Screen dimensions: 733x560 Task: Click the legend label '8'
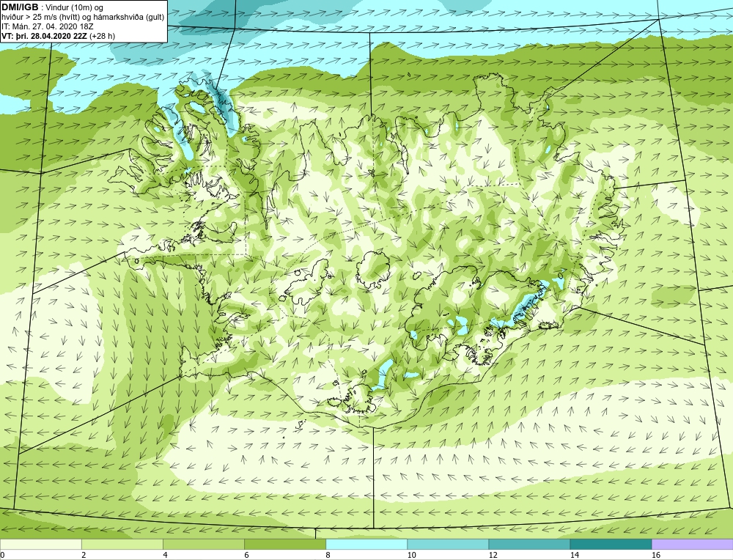tap(328, 555)
